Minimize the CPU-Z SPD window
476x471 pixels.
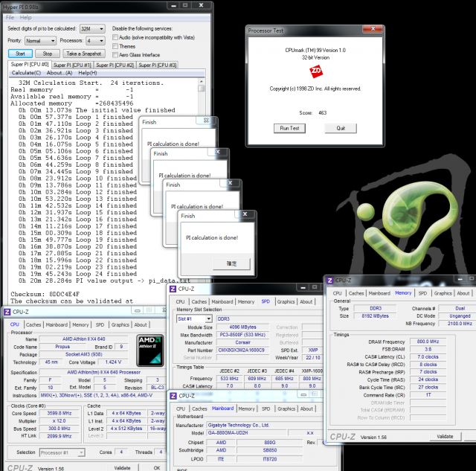coord(303,287)
